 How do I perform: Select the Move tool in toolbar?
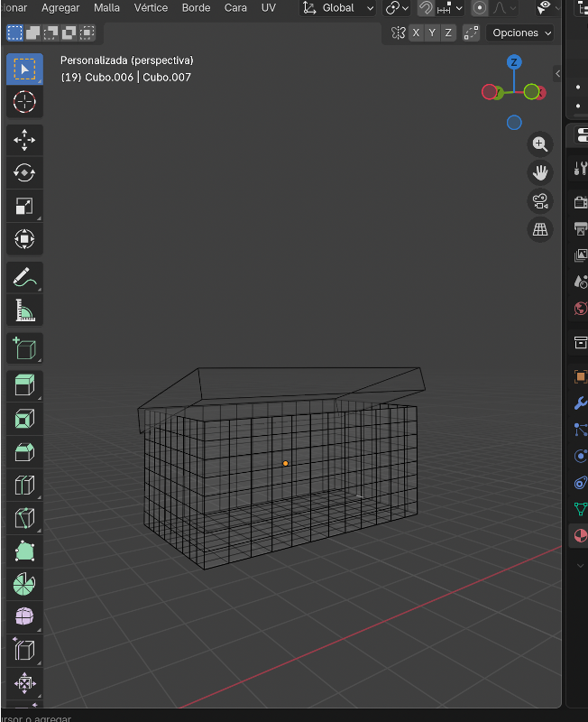(24, 139)
